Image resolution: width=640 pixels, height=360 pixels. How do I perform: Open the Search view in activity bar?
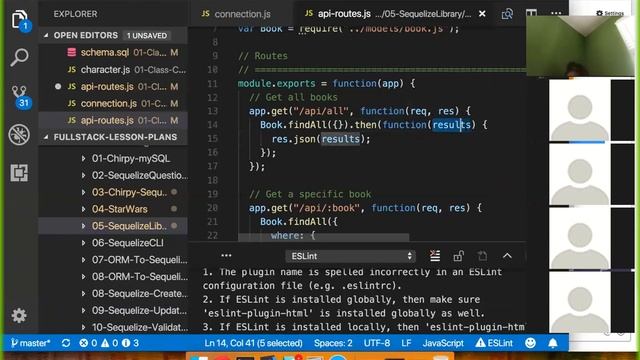(x=19, y=58)
